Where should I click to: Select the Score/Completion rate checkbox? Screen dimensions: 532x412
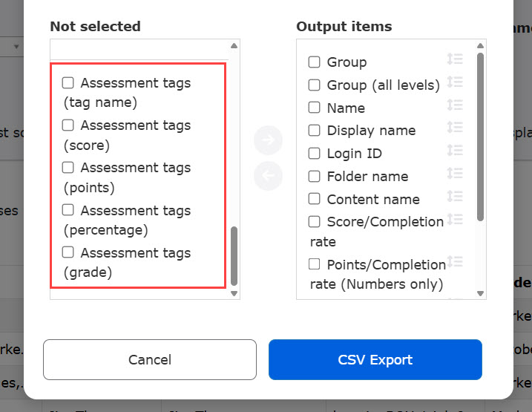coord(315,222)
